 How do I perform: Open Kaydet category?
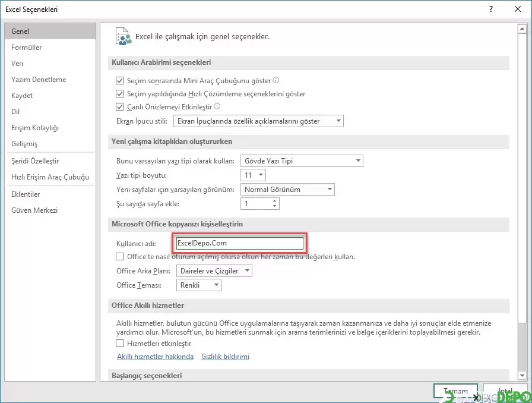coord(50,96)
